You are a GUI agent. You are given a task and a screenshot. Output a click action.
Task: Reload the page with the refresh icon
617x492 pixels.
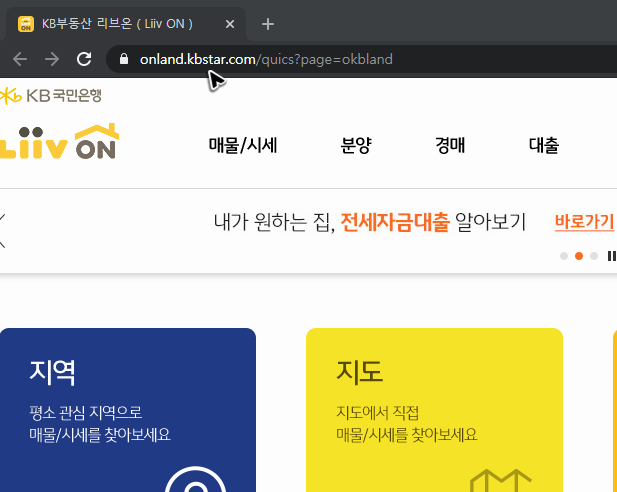point(84,59)
